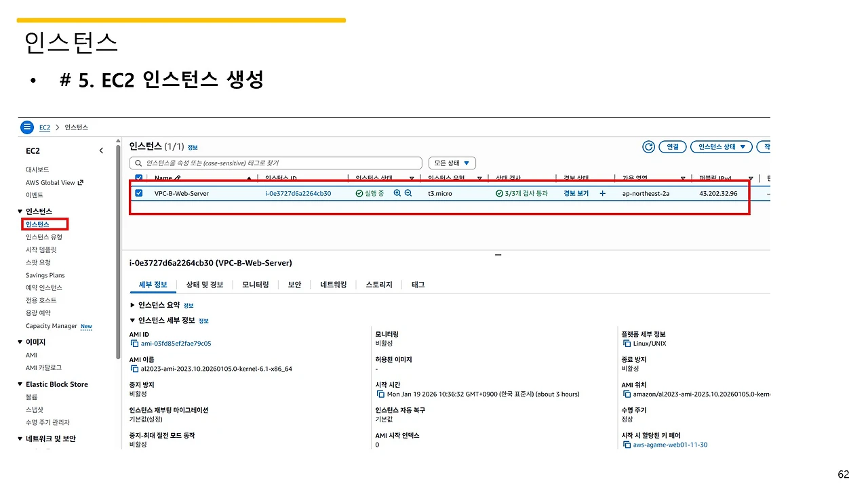Click the green 실행 중 status icon

point(359,193)
